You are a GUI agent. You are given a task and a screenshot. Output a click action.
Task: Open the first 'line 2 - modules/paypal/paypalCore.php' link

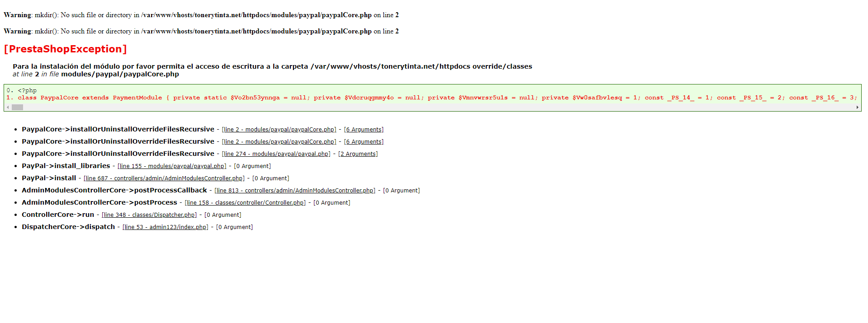[279, 130]
